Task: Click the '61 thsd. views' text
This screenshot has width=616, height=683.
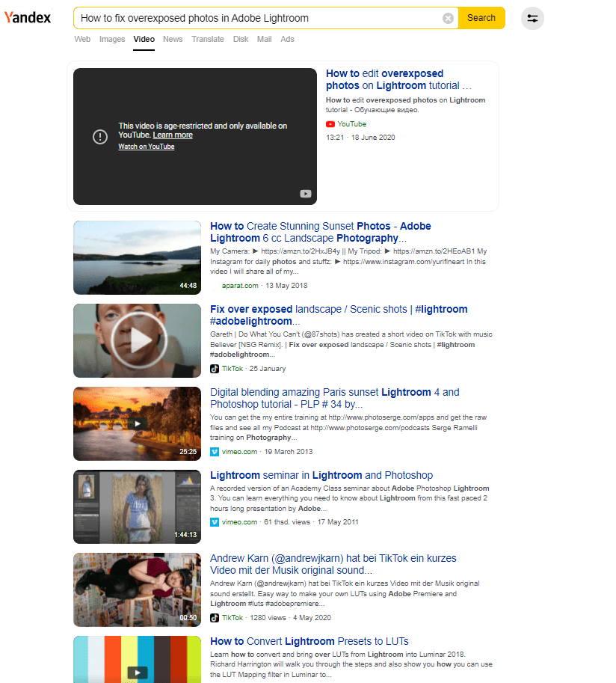Action: [287, 522]
